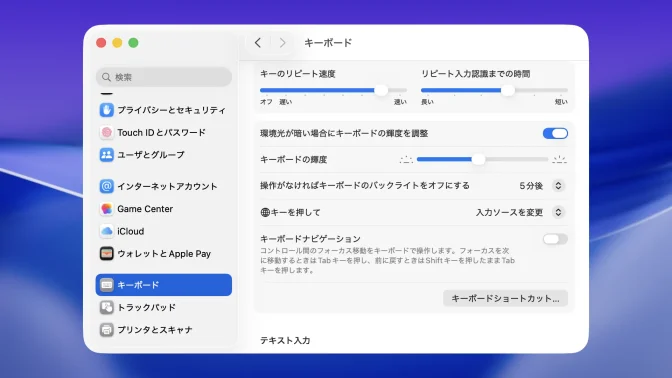Click the ユーザとグループ people icon

click(107, 155)
